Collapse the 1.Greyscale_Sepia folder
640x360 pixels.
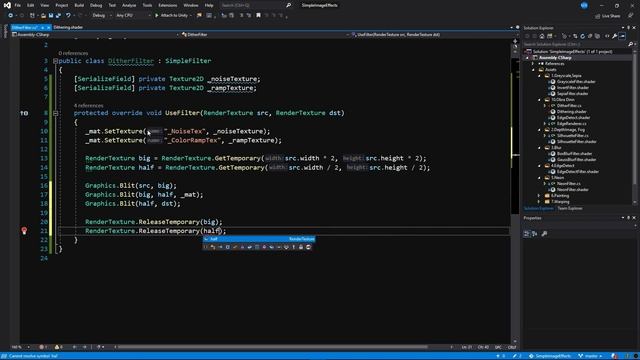[539, 76]
